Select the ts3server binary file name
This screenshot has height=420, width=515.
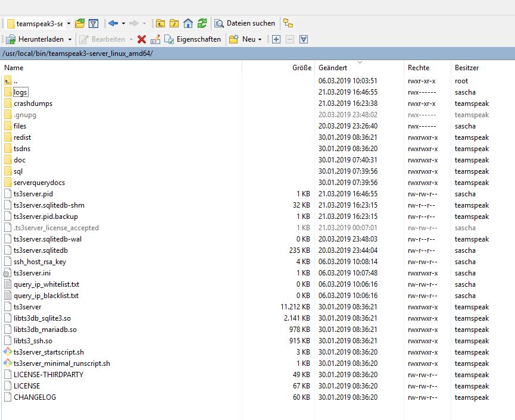[x=27, y=307]
